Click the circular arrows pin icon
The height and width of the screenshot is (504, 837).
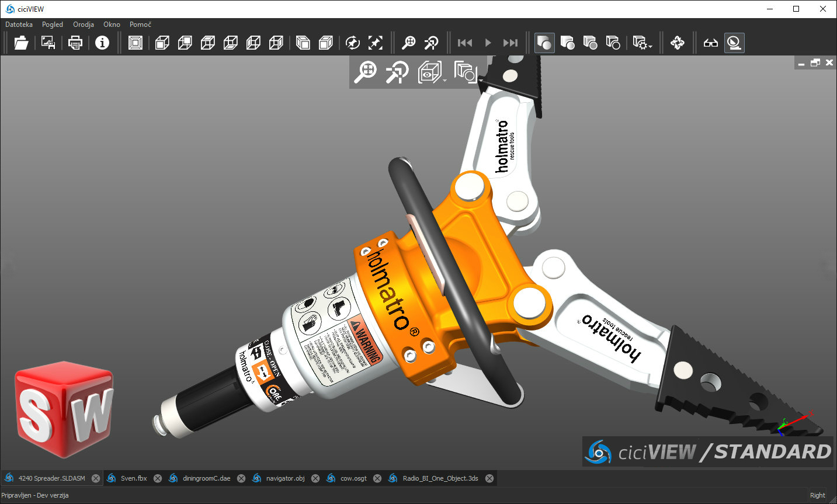[353, 43]
